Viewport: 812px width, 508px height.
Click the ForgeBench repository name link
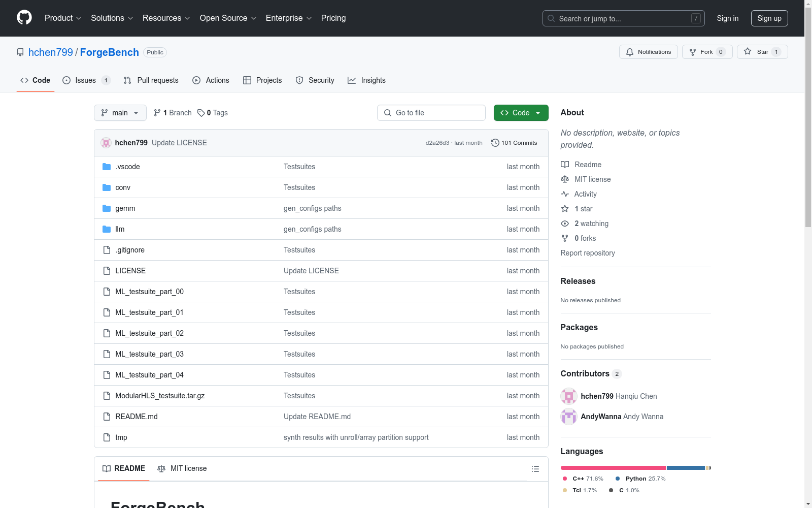click(110, 52)
